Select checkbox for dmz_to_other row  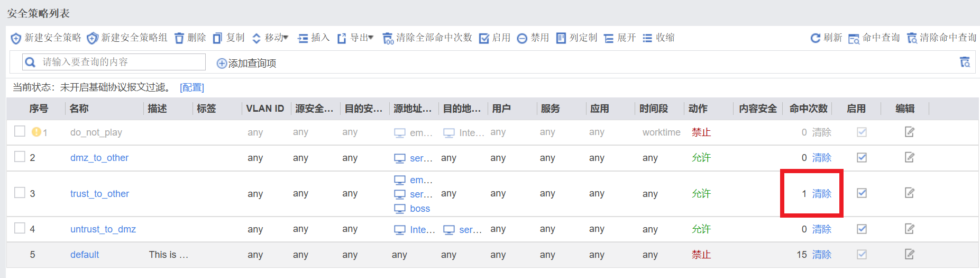click(x=20, y=157)
